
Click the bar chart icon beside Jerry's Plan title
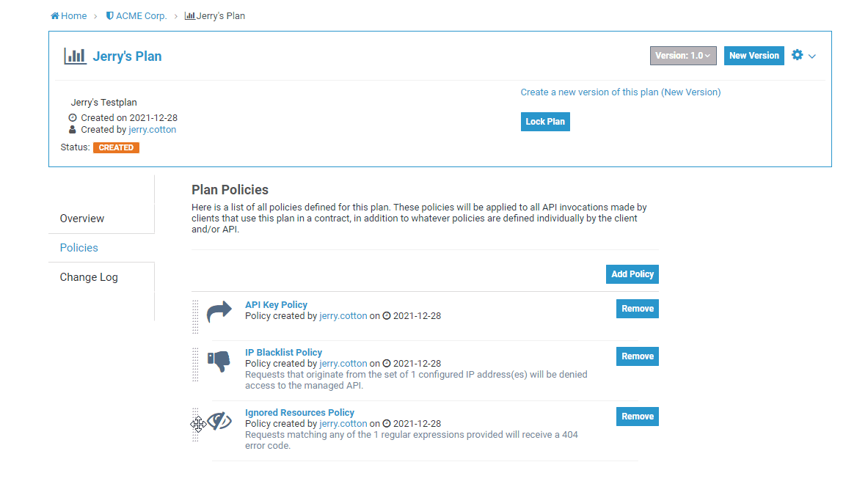pos(75,56)
